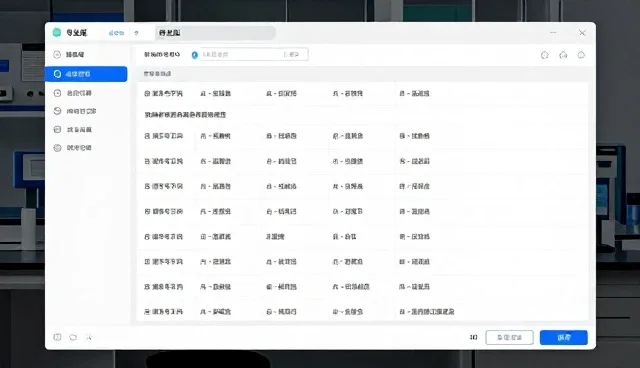
Task: Click the solid blue button at bottom right
Action: click(x=564, y=337)
